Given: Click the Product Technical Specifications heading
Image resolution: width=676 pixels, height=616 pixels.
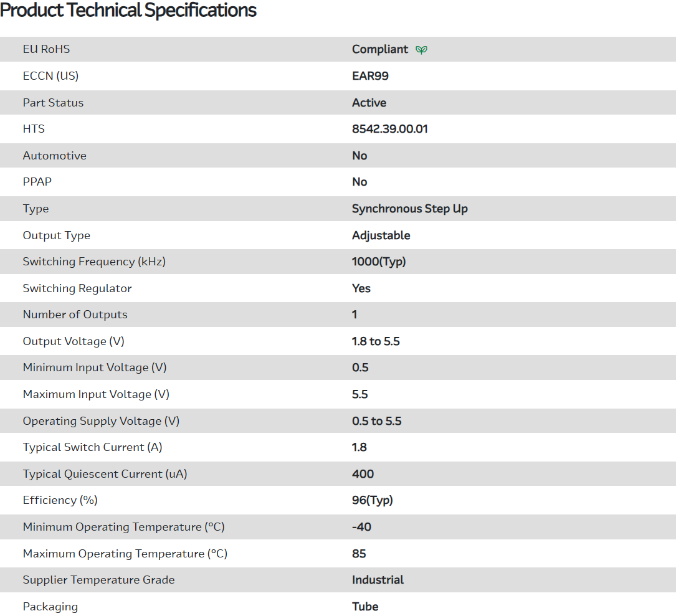Looking at the screenshot, I should click(x=128, y=11).
